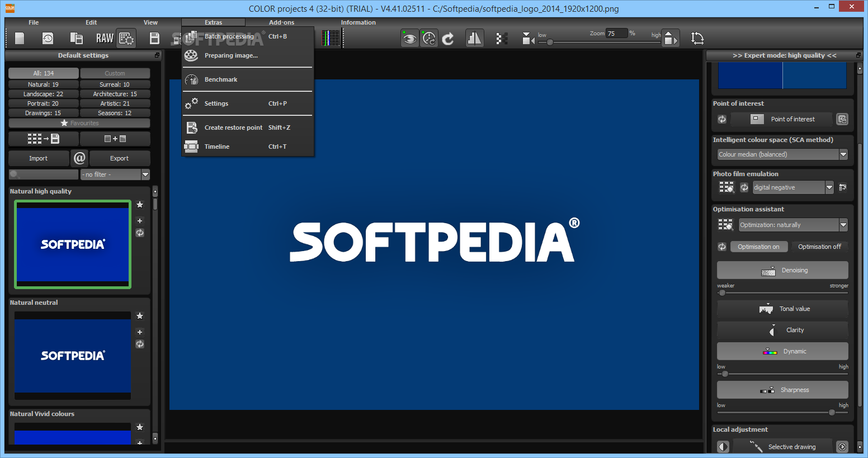The width and height of the screenshot is (868, 458).
Task: Click the save presets grid icon
Action: 43,139
